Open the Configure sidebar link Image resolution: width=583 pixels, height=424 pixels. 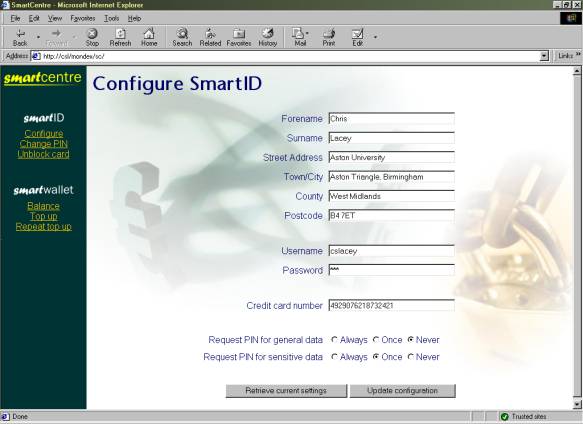point(44,133)
